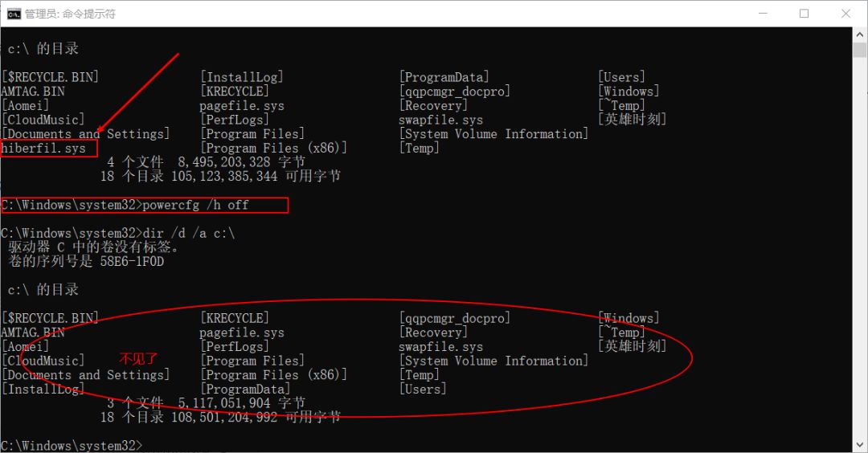Click the 管理员: 命令提示符 window title
Image resolution: width=868 pixels, height=453 pixels.
pyautogui.click(x=70, y=14)
